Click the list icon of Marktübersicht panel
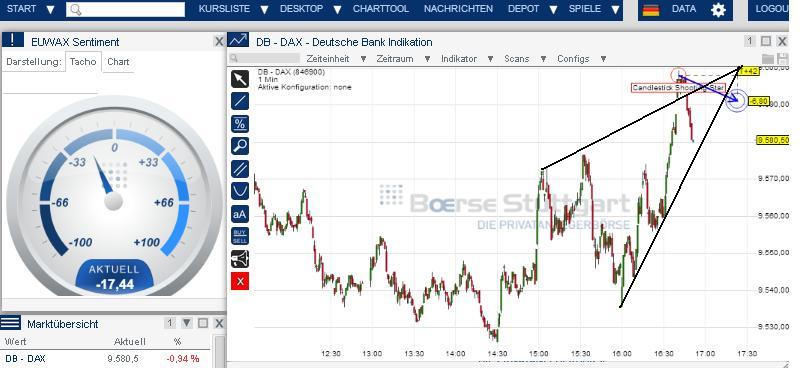This screenshot has width=804, height=368. click(11, 323)
